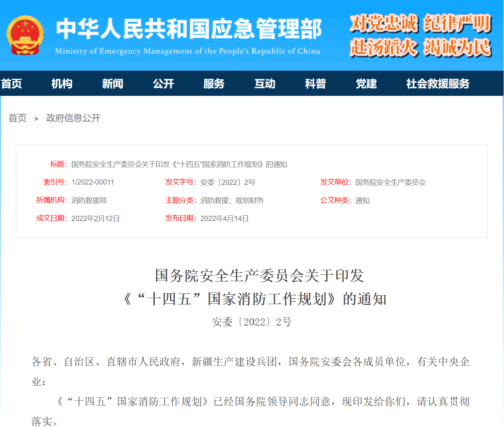Click the 索引号 field label
Screen dimensions: 504x427
[x=55, y=182]
